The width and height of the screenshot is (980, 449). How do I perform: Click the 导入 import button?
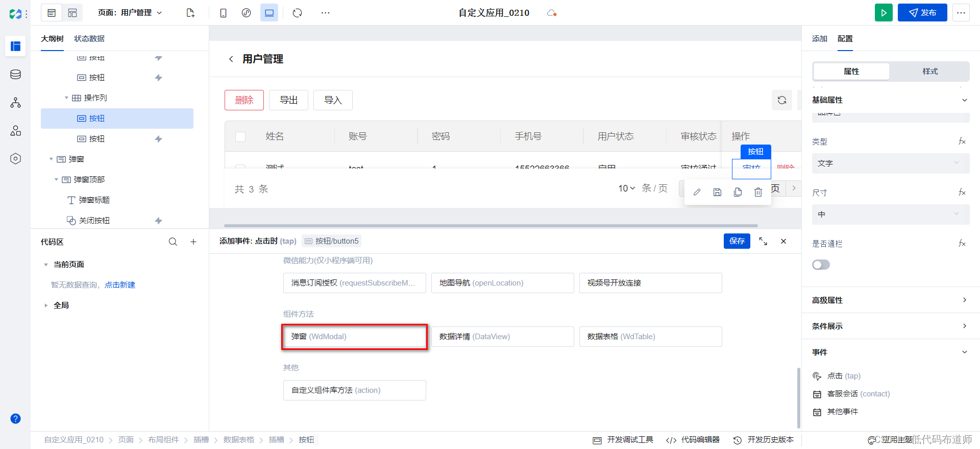click(x=333, y=100)
